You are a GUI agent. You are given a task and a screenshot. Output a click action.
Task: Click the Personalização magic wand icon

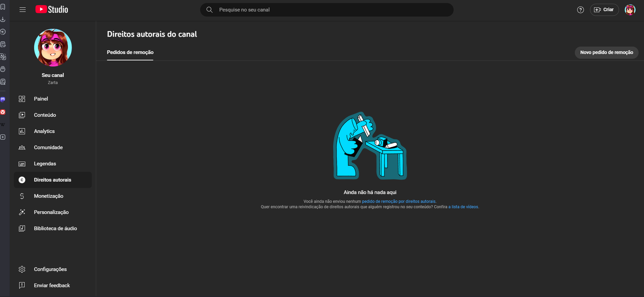(22, 212)
